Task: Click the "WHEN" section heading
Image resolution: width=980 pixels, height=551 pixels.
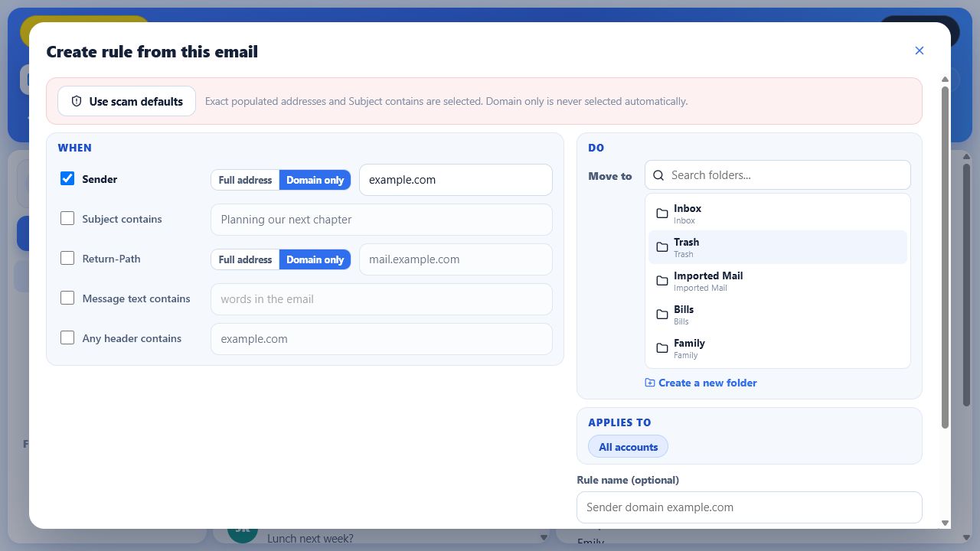Action: coord(74,148)
